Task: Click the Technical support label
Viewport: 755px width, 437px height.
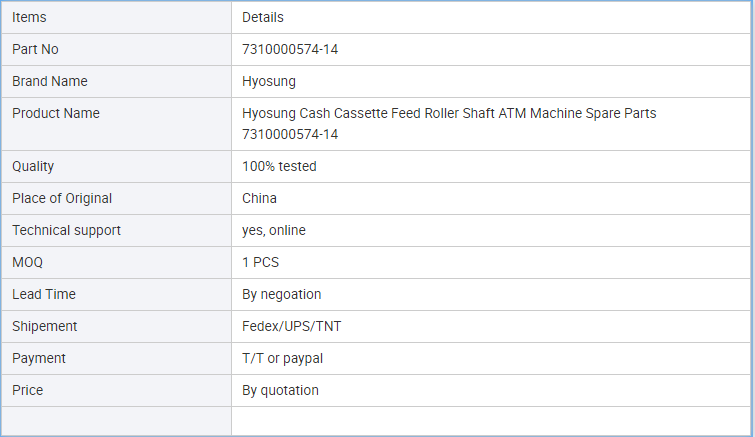Action: point(66,231)
